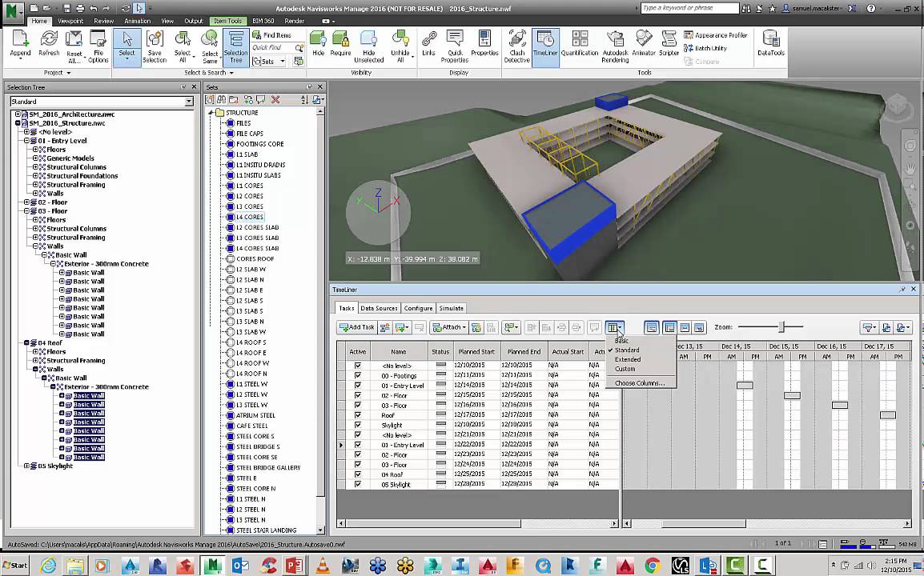Viewport: 924px width, 576px height.
Task: Toggle Active checkbox for 01 - Entry Level on 12/14/2015
Action: (358, 385)
